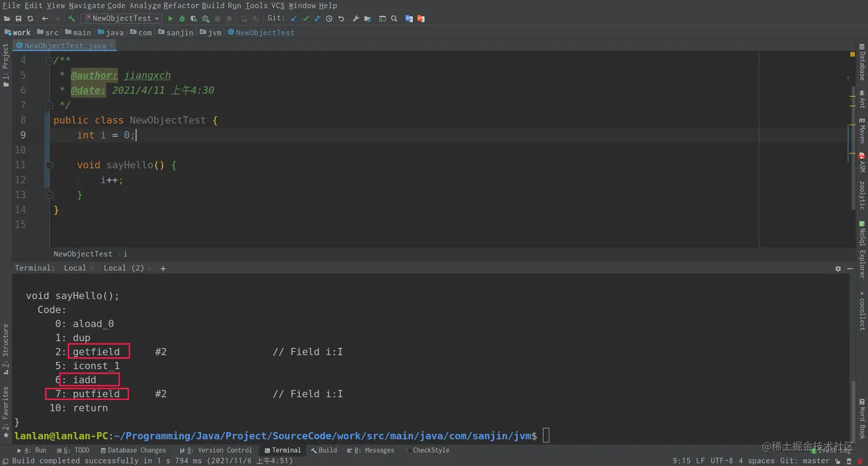Open the Build tool window tab
The height and width of the screenshot is (466, 868).
(x=324, y=450)
